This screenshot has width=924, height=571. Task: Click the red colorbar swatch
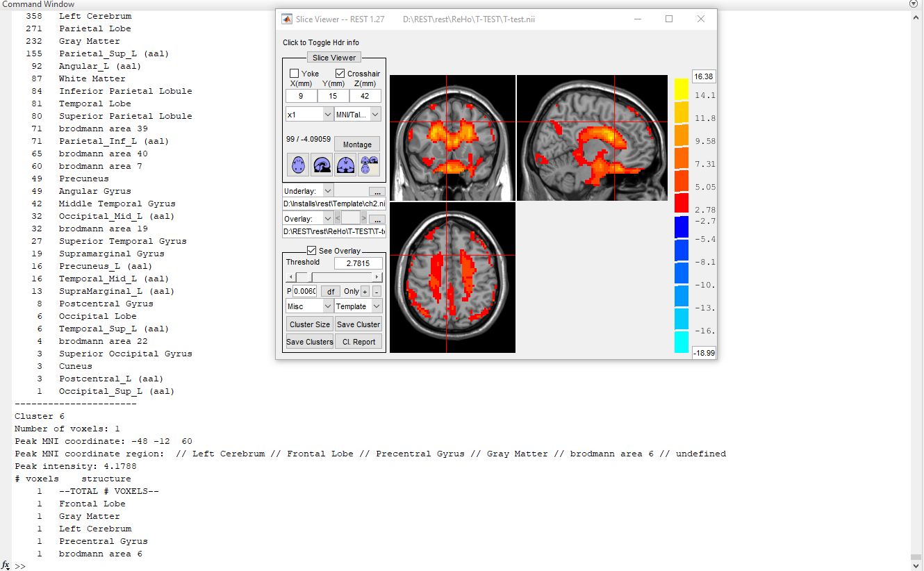coord(682,204)
